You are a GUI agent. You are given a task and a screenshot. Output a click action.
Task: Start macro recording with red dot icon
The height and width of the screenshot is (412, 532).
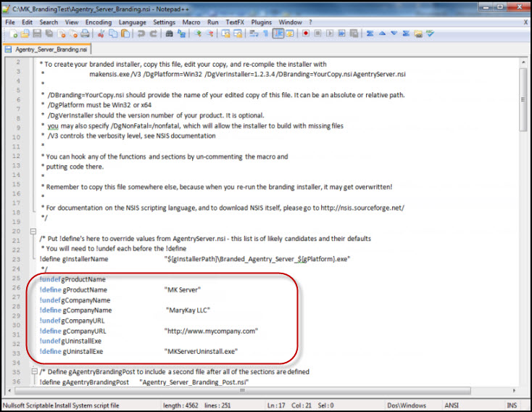coord(307,33)
